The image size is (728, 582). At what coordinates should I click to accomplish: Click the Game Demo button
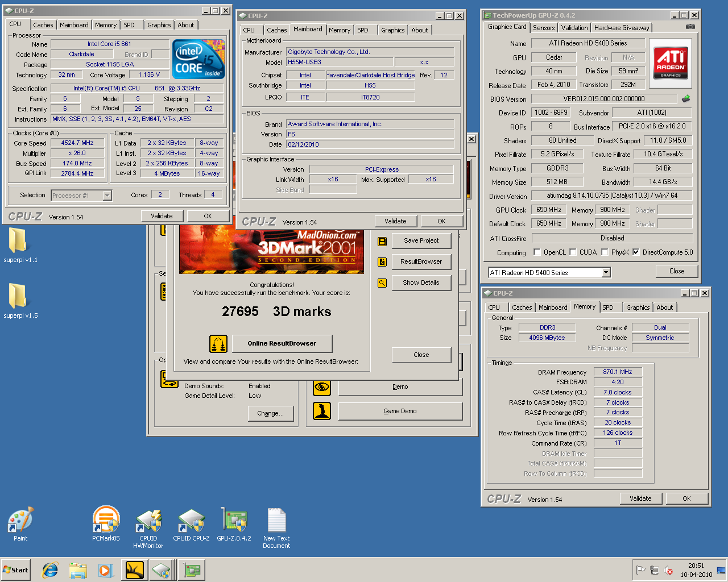(x=400, y=411)
